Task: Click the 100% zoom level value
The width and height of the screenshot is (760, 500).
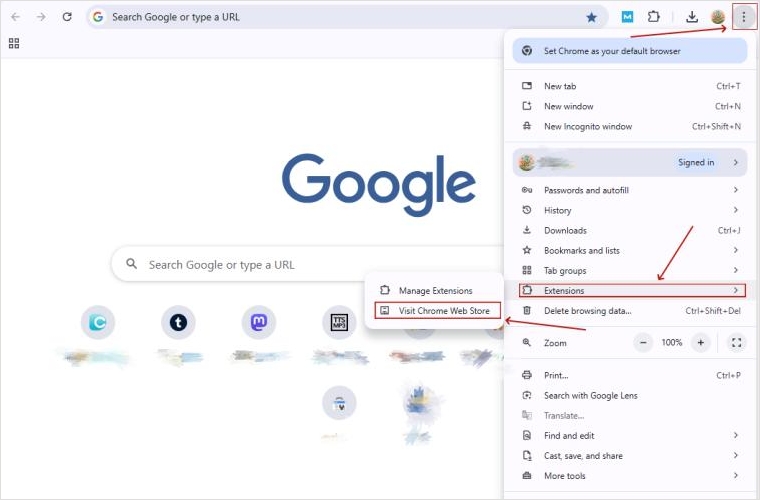Action: tap(672, 343)
